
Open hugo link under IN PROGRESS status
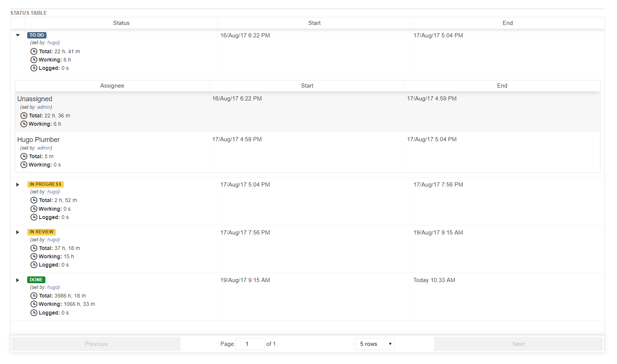[x=53, y=192]
